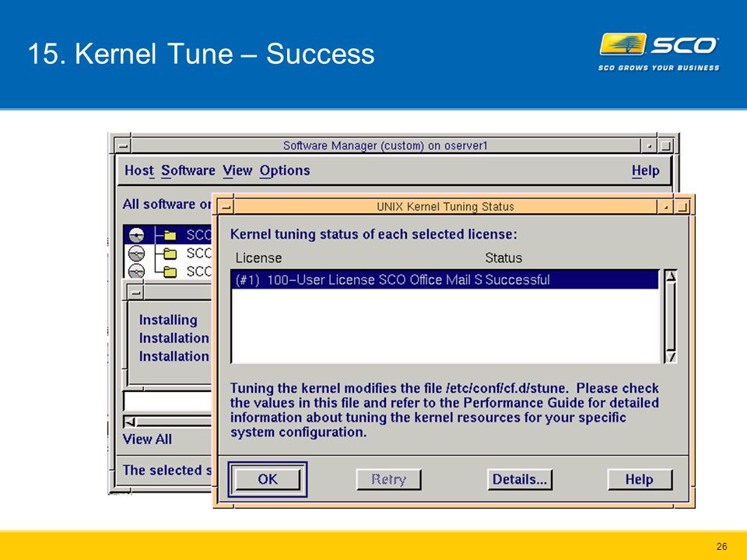Open Help menu in Software Manager menubar

pos(646,170)
